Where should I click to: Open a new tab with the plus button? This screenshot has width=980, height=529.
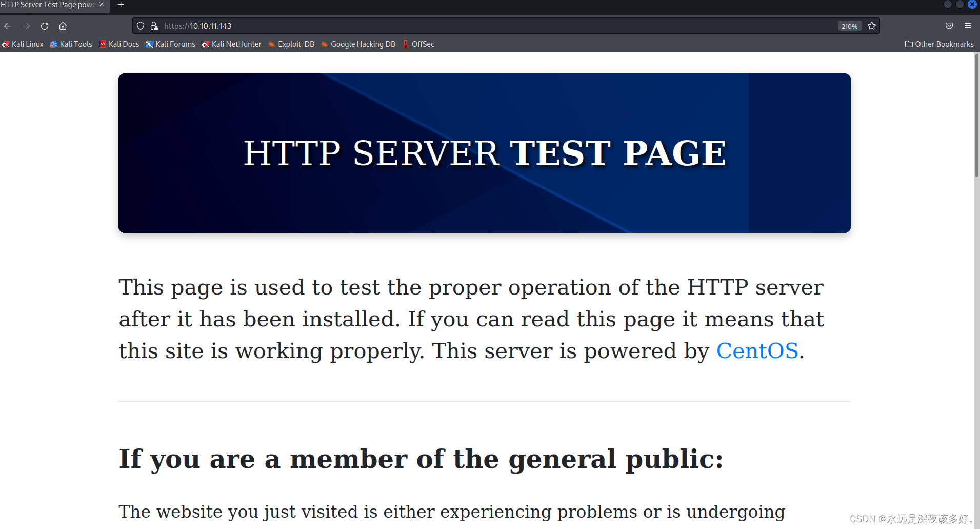121,5
